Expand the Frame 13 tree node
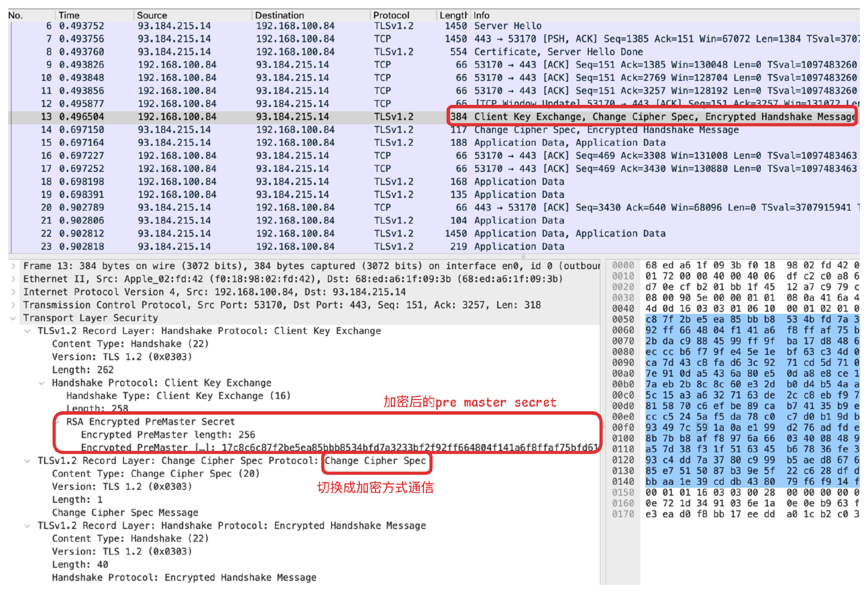This screenshot has height=593, width=868. (x=14, y=266)
